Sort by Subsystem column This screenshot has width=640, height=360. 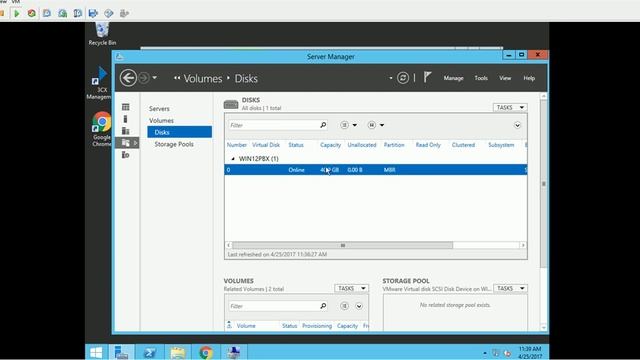501,145
